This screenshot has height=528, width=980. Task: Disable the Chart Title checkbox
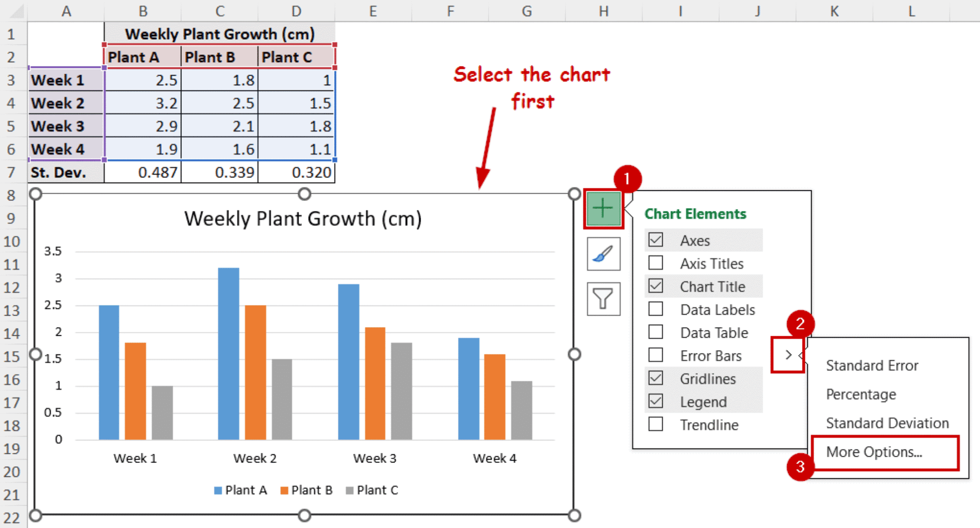coord(656,286)
